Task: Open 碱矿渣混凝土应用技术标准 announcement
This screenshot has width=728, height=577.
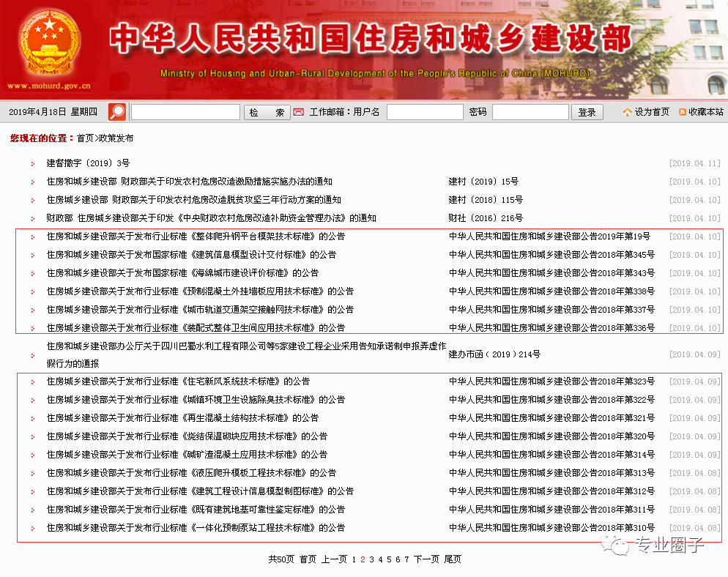Action: click(x=187, y=455)
